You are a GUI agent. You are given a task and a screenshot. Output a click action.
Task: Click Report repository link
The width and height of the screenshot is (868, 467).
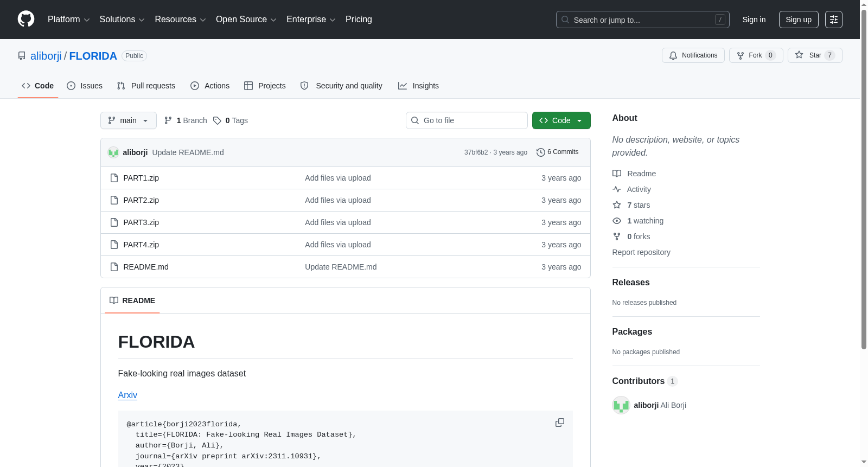[x=641, y=252]
